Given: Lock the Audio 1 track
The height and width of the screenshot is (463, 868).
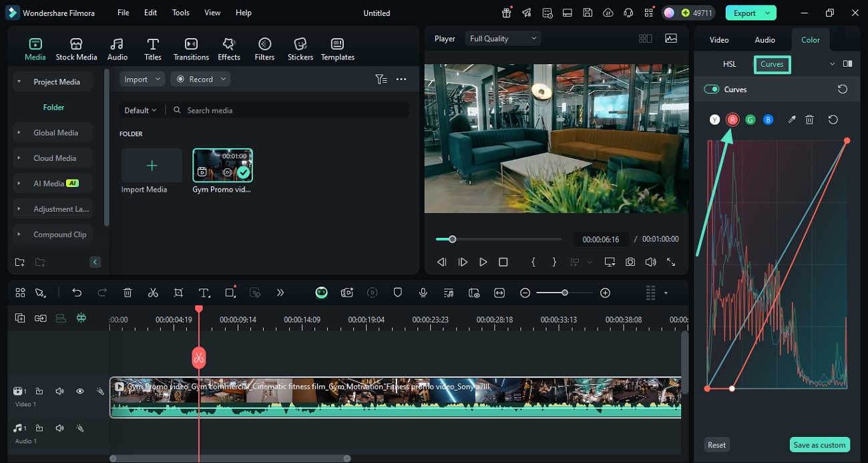Looking at the screenshot, I should click(39, 428).
